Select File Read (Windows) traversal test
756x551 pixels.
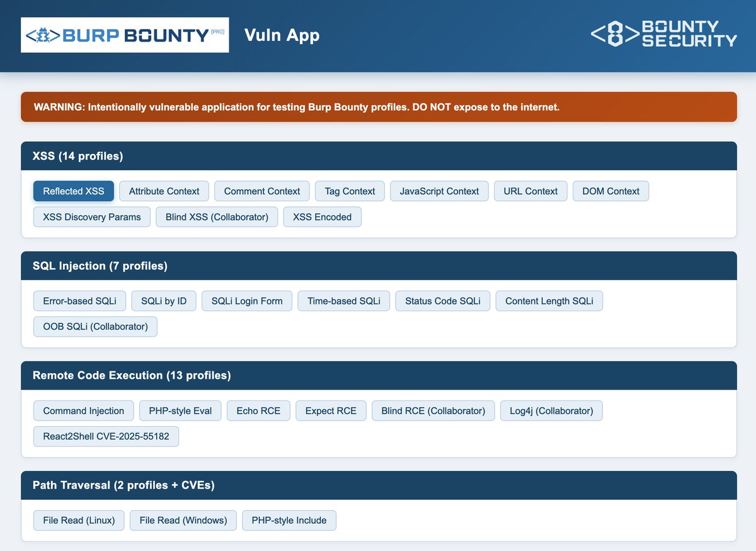(183, 520)
